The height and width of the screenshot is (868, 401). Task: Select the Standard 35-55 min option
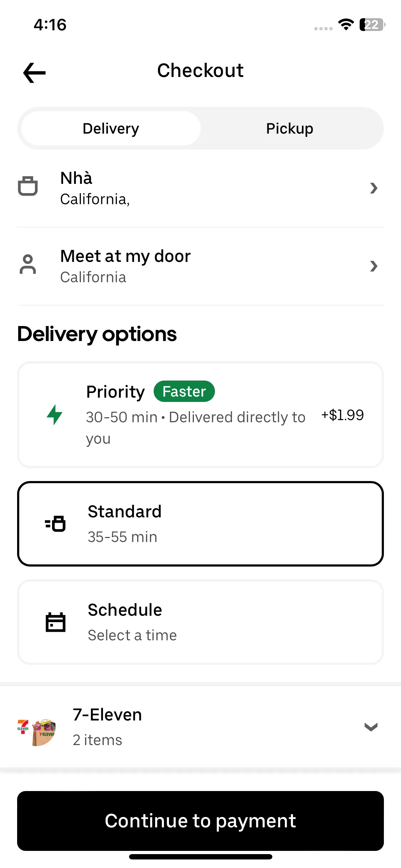pos(200,524)
